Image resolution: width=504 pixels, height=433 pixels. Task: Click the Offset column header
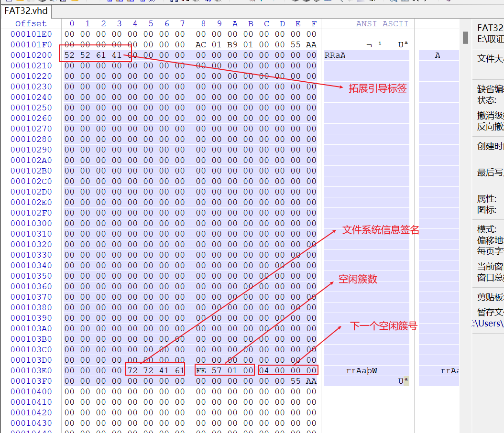[x=31, y=24]
